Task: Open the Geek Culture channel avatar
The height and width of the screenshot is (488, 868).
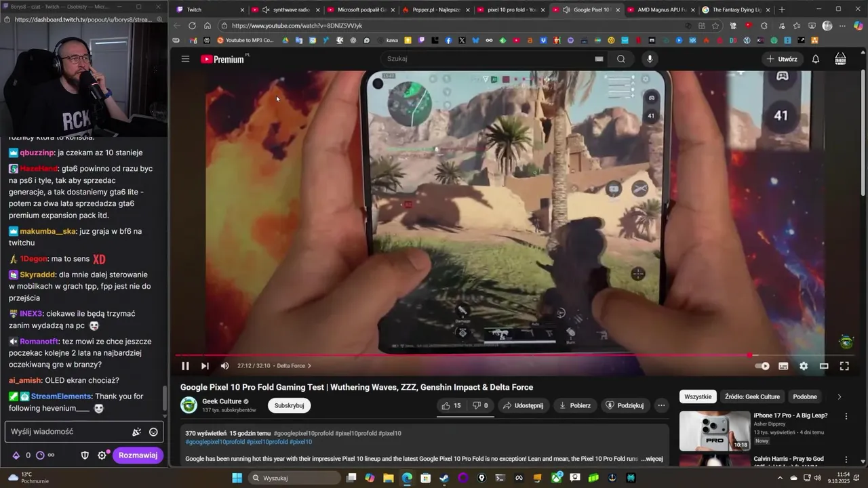Action: (x=189, y=405)
